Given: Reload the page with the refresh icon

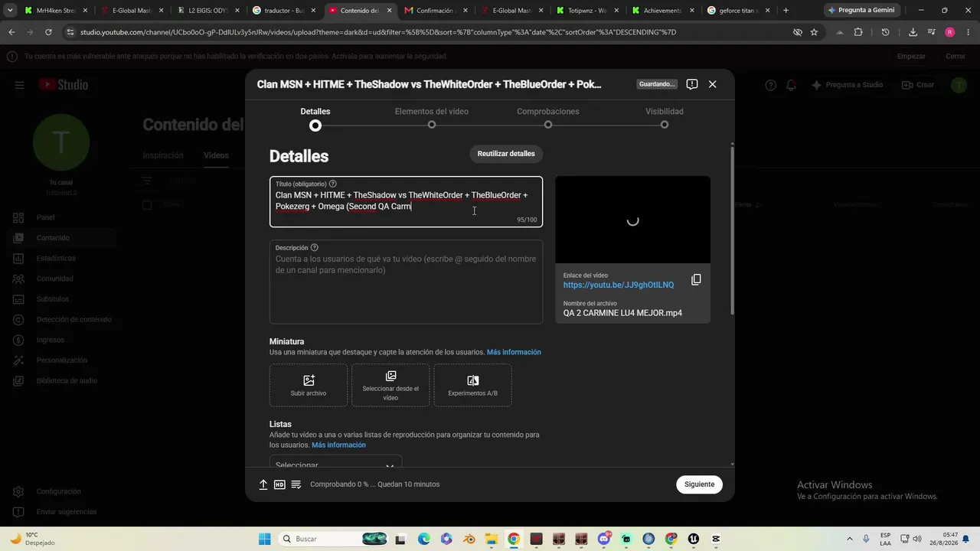Looking at the screenshot, I should pyautogui.click(x=48, y=32).
